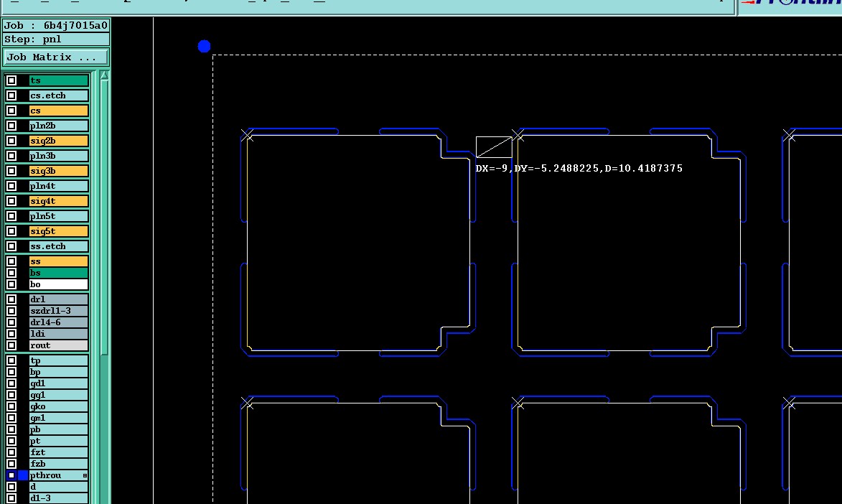This screenshot has width=842, height=504.
Task: Toggle the checkbox beside layer pln2b
Action: pyautogui.click(x=11, y=126)
